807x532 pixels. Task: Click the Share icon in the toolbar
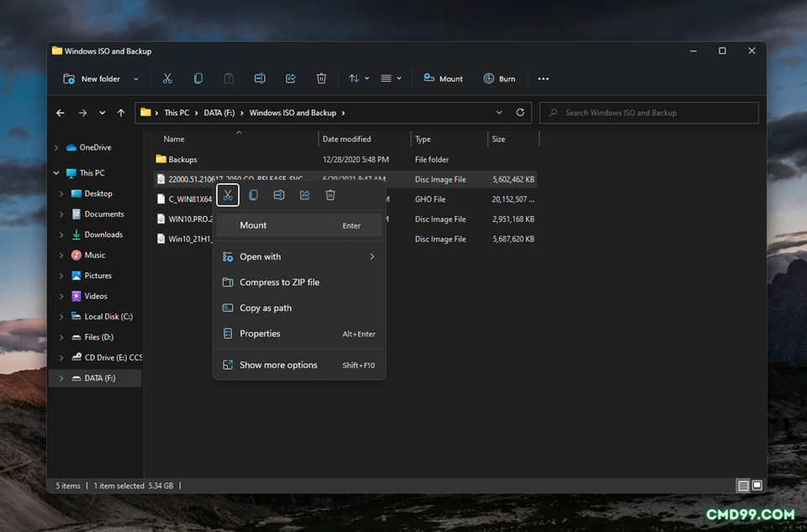pyautogui.click(x=291, y=79)
